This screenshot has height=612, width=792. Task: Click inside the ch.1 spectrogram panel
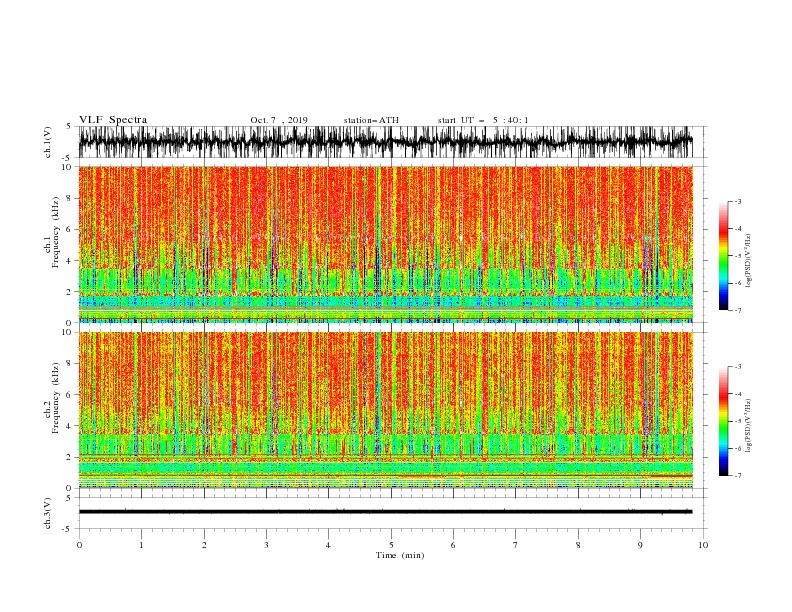(x=385, y=244)
